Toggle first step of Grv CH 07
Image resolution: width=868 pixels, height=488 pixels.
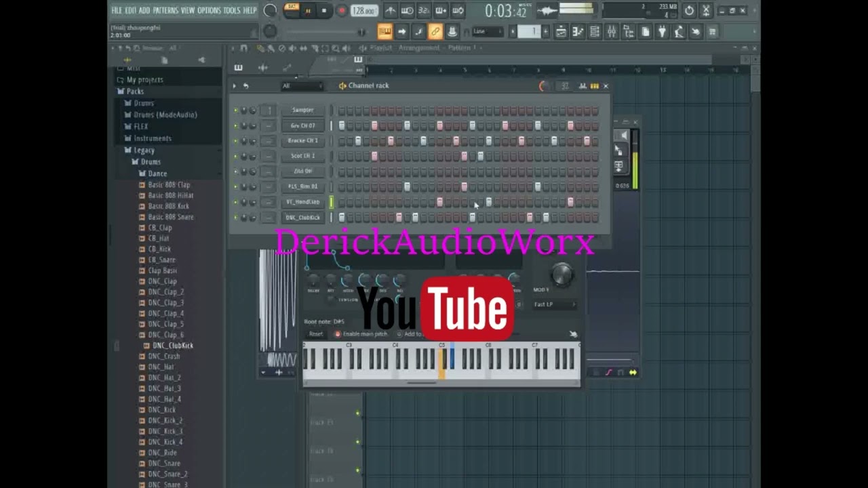(x=342, y=125)
